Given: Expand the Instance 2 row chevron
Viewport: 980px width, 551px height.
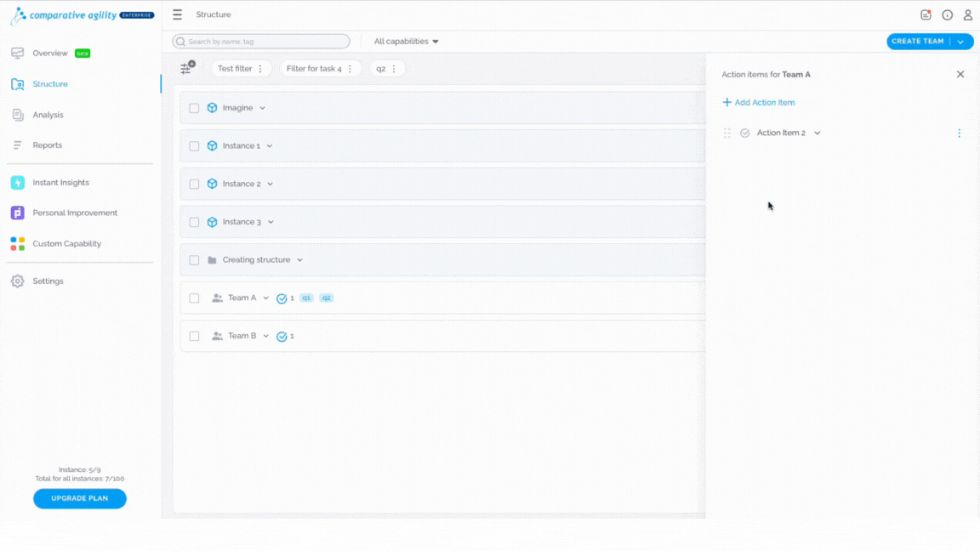Looking at the screenshot, I should tap(270, 185).
